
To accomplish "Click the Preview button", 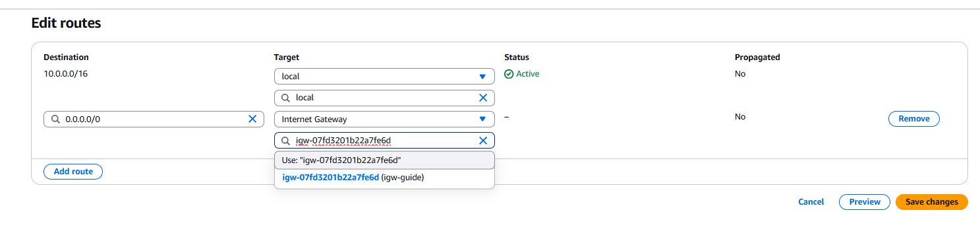I will [865, 202].
